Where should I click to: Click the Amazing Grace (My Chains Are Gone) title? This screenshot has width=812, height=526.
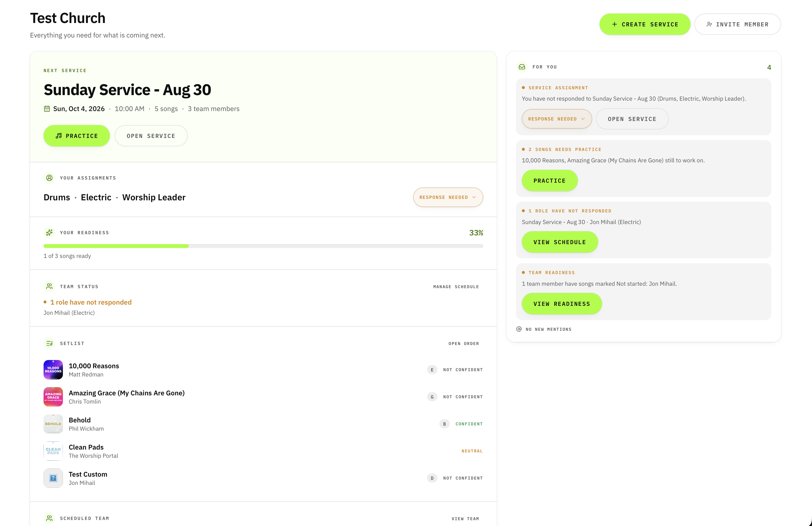[127, 393]
